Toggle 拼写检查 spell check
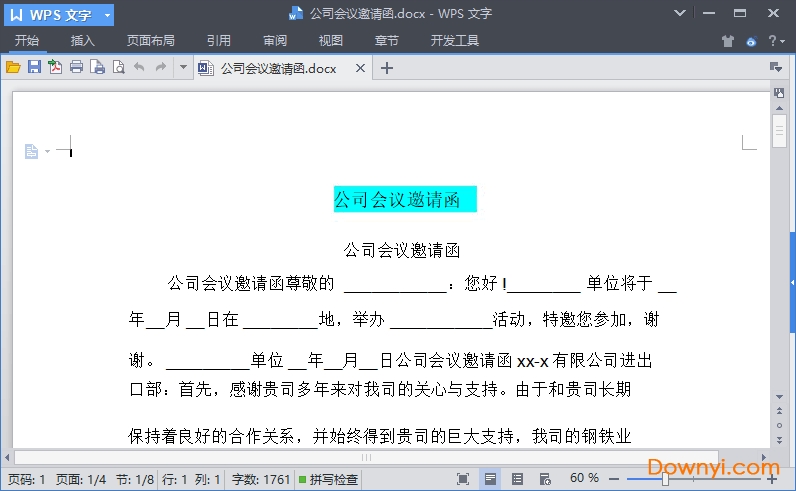796x491 pixels. pos(328,479)
